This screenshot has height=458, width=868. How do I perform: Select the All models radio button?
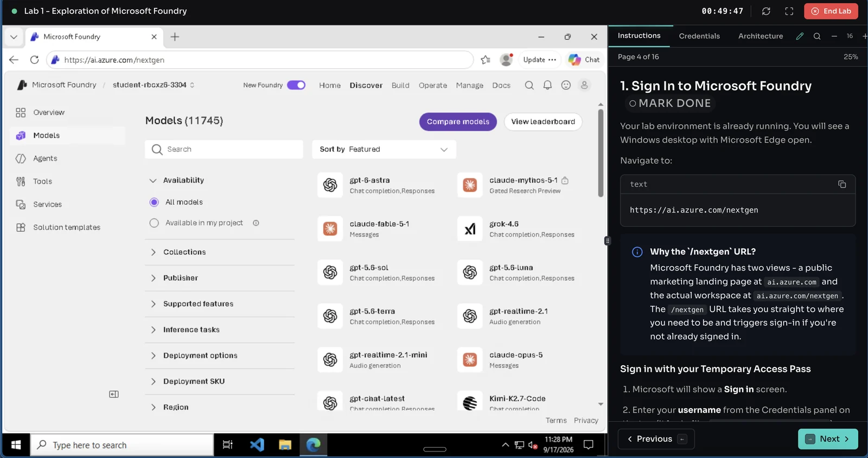pos(154,202)
